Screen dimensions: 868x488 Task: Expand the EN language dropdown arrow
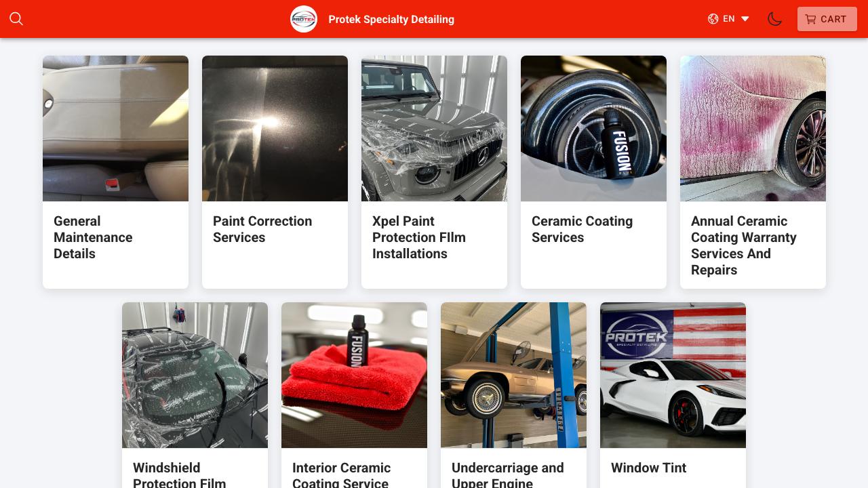tap(745, 19)
